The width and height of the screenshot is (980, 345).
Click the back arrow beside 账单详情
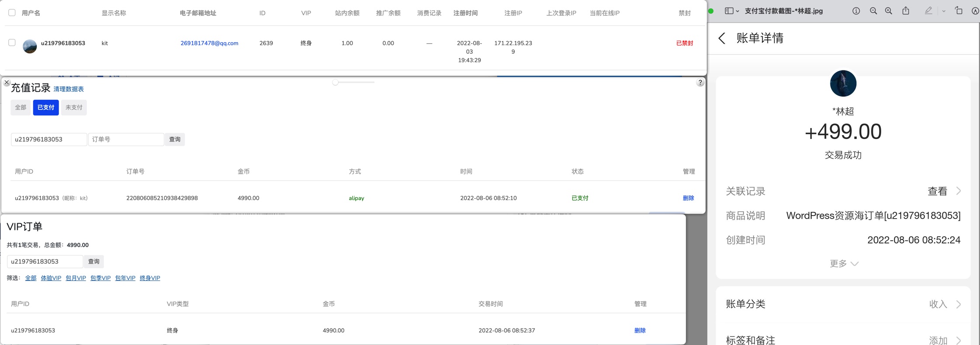tap(722, 38)
